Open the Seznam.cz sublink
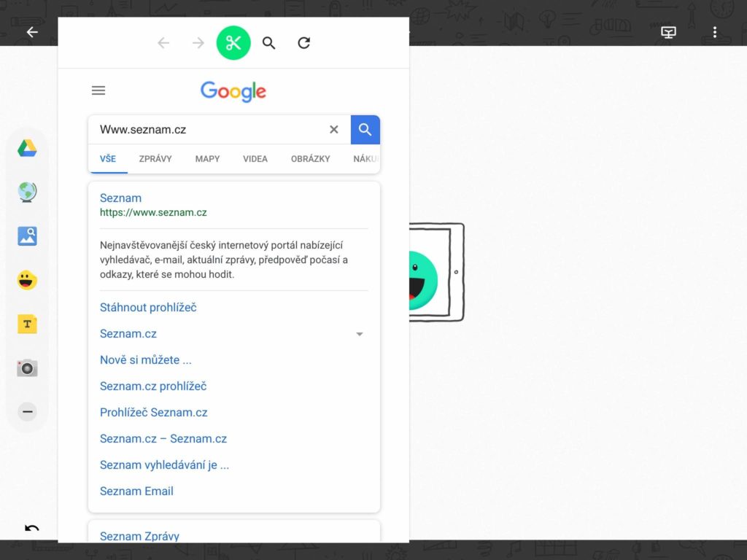The height and width of the screenshot is (560, 747). click(x=128, y=334)
